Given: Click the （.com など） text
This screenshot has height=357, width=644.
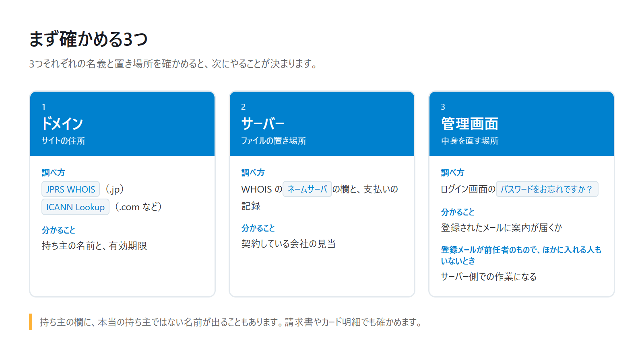Looking at the screenshot, I should (138, 207).
